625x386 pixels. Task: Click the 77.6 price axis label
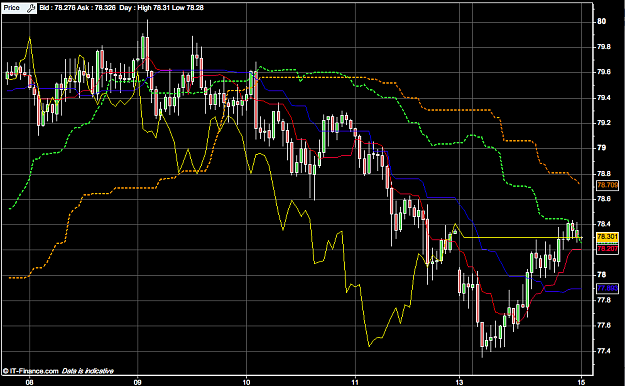click(603, 325)
